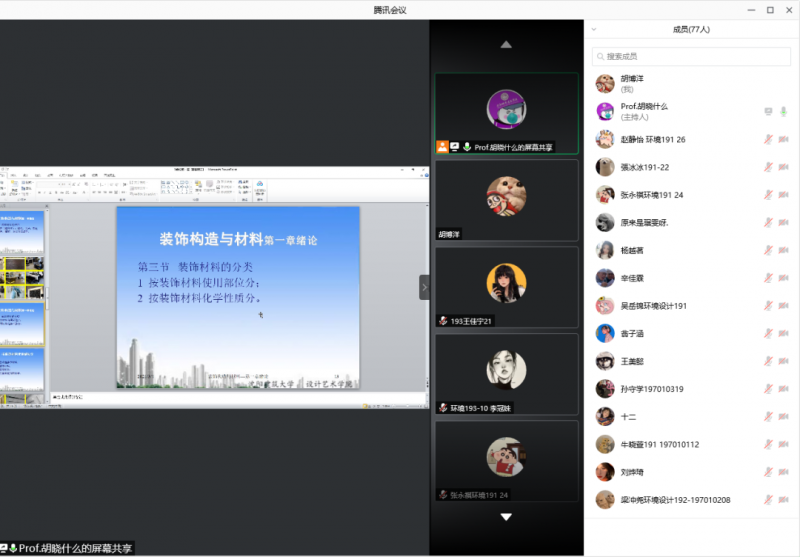Click the muted microphone icon for 杨越茗
Image resolution: width=800 pixels, height=557 pixels.
click(768, 250)
